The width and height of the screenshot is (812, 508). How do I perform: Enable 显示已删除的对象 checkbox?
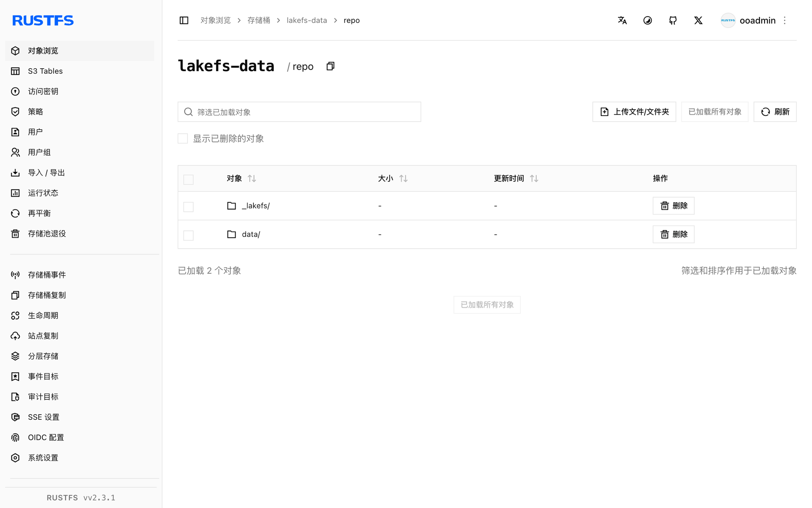click(x=183, y=139)
